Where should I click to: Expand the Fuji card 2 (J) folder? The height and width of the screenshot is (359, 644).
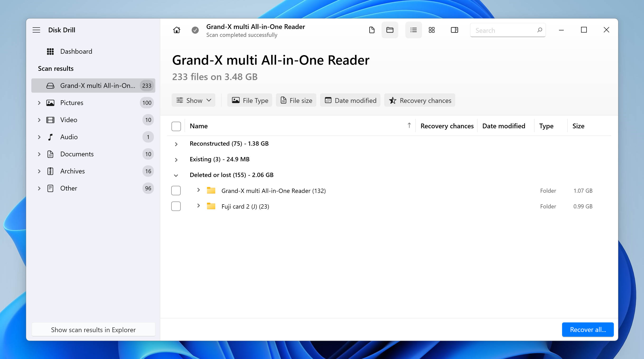pos(198,206)
